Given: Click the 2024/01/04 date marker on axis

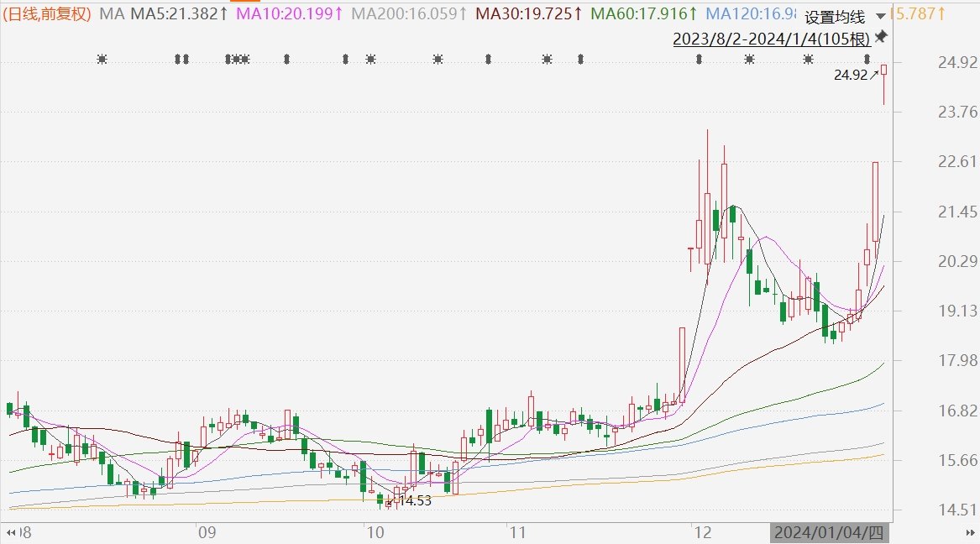Looking at the screenshot, I should tap(830, 532).
